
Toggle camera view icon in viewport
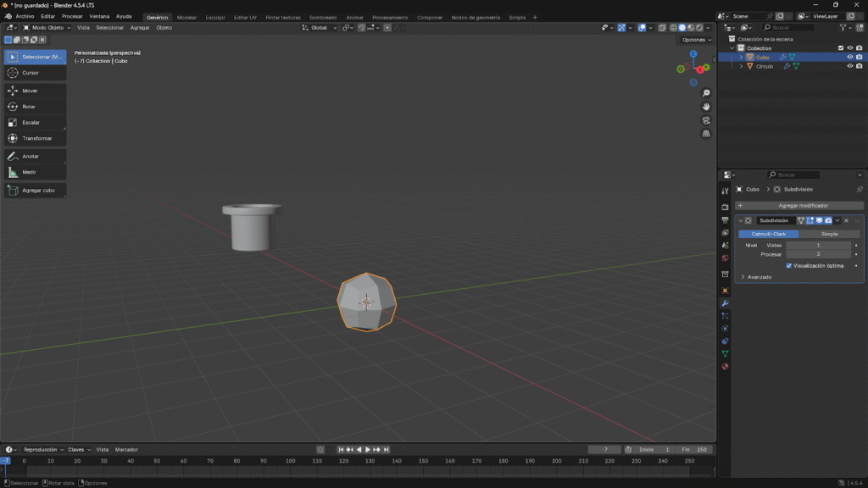706,120
